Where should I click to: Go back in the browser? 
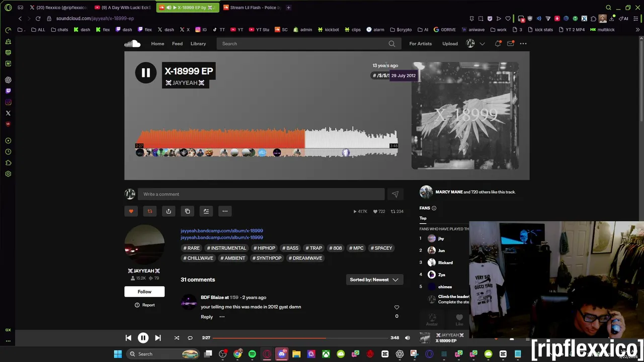coord(20,19)
